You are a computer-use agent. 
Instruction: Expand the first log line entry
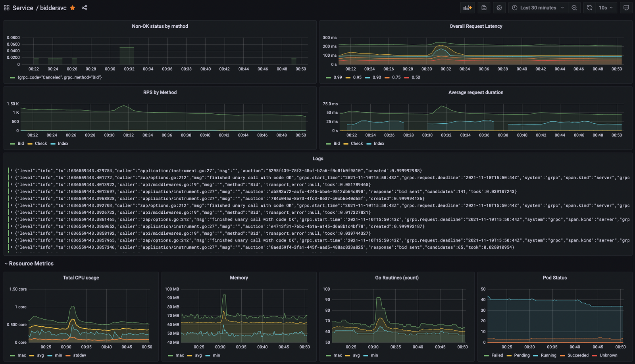(12, 171)
